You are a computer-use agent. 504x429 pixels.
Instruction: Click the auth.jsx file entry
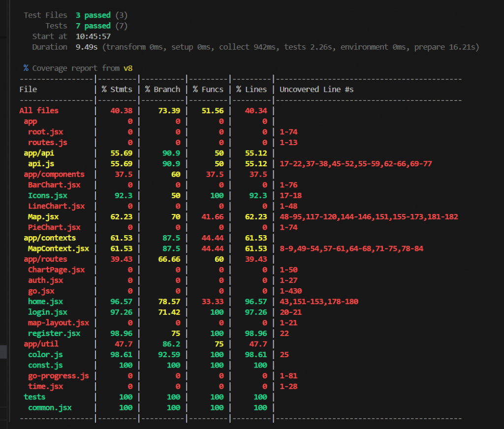(x=45, y=280)
